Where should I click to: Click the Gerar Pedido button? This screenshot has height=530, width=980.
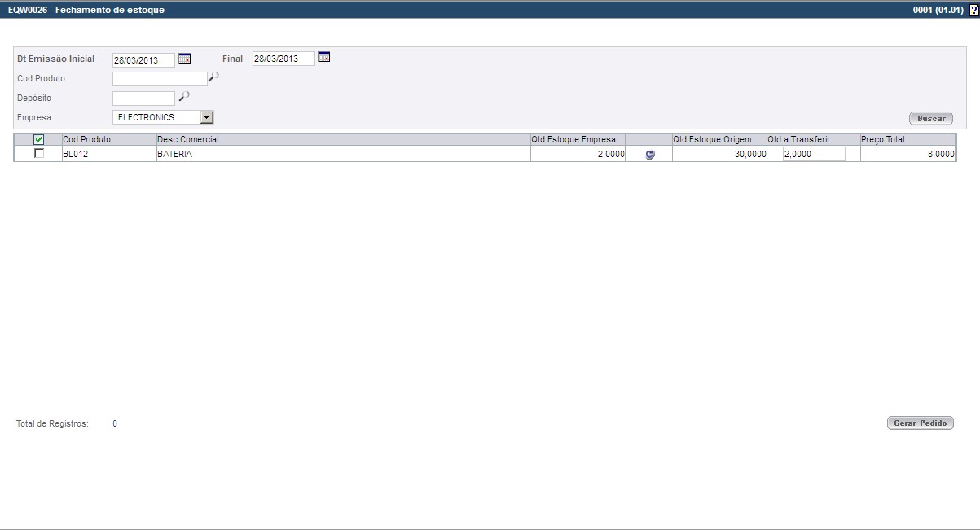click(920, 423)
